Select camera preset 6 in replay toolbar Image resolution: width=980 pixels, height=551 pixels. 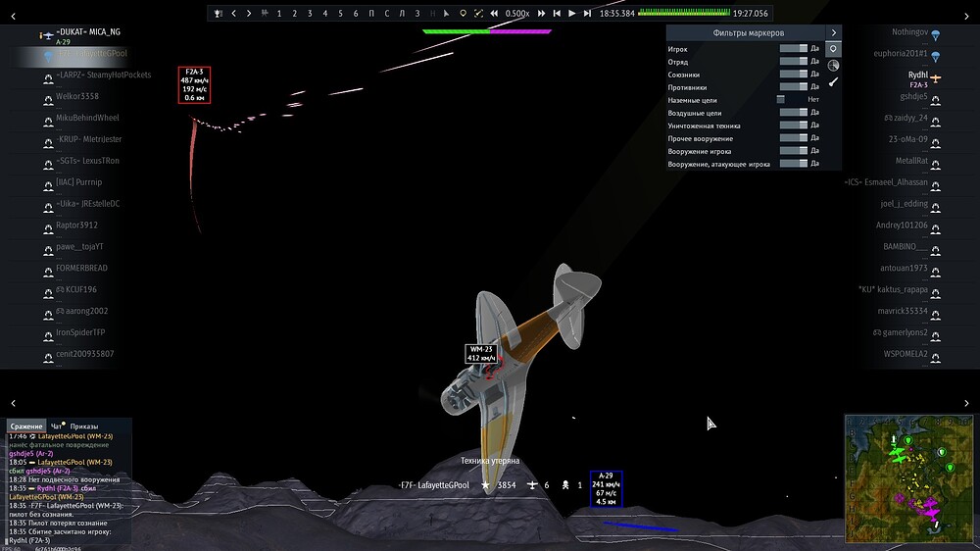click(356, 13)
